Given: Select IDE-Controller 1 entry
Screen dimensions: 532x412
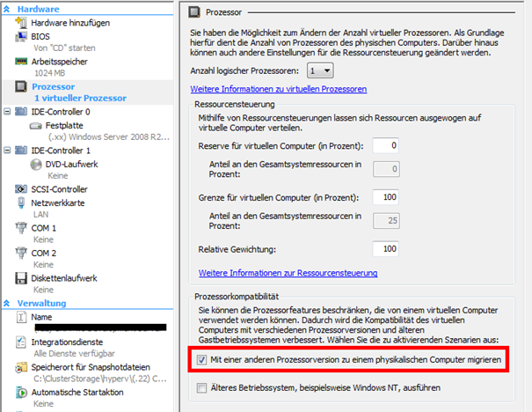Looking at the screenshot, I should (x=61, y=151).
